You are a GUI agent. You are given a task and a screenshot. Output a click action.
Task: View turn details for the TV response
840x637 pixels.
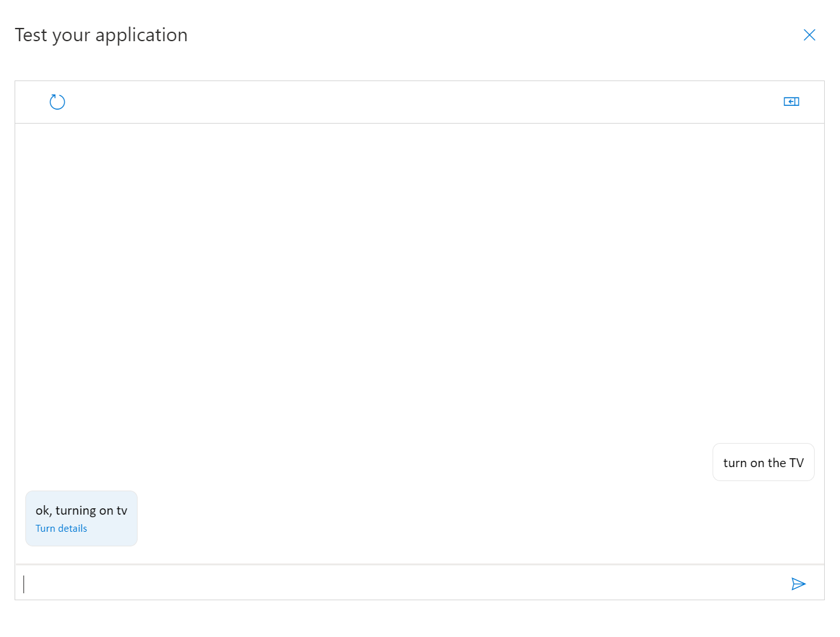point(61,529)
